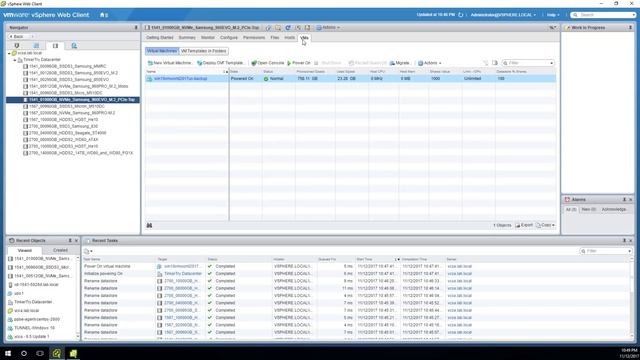
Task: Open the Administrator@VSPHERE.LOCAL user menu
Action: (503, 15)
